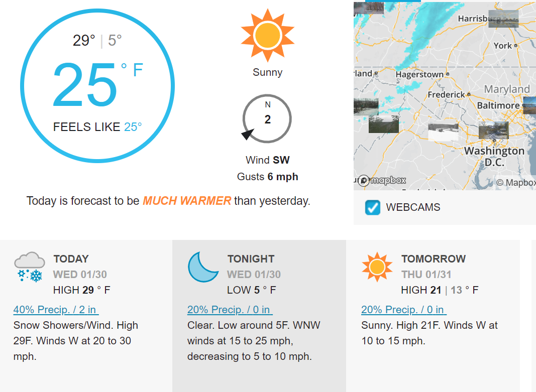This screenshot has width=536, height=392.
Task: Uncheck the WEBCAMS checkbox
Action: tap(372, 207)
